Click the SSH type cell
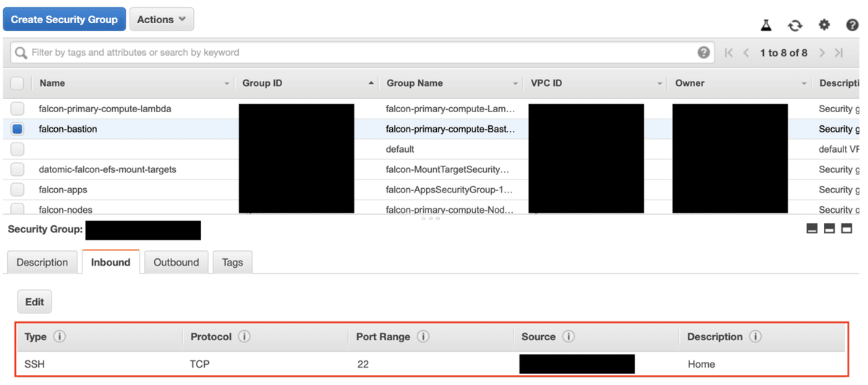868x385 pixels. point(35,364)
